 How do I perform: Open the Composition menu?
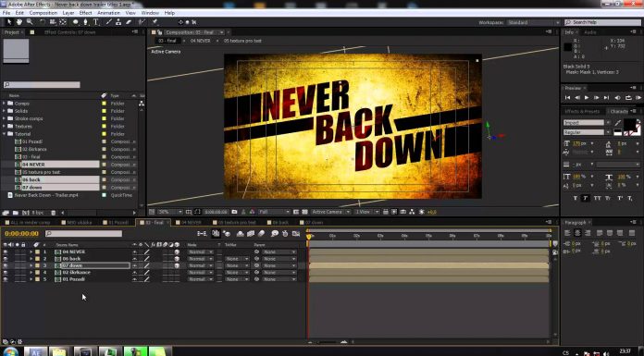pyautogui.click(x=43, y=13)
